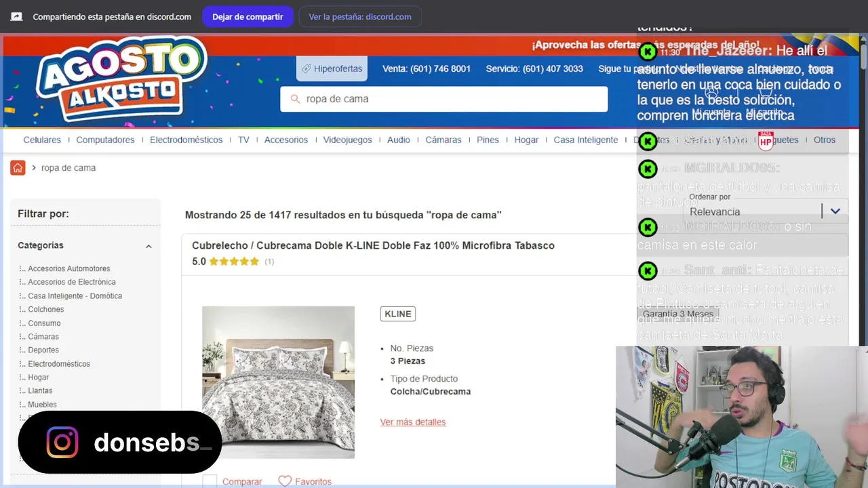
Task: Click the five-star product rating
Action: point(234,262)
